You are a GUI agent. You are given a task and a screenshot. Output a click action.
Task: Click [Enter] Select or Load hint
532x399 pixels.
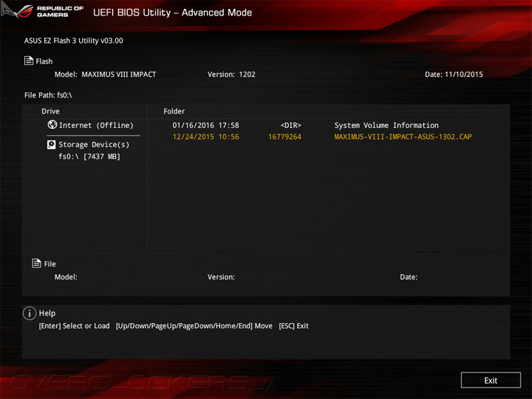pyautogui.click(x=75, y=326)
